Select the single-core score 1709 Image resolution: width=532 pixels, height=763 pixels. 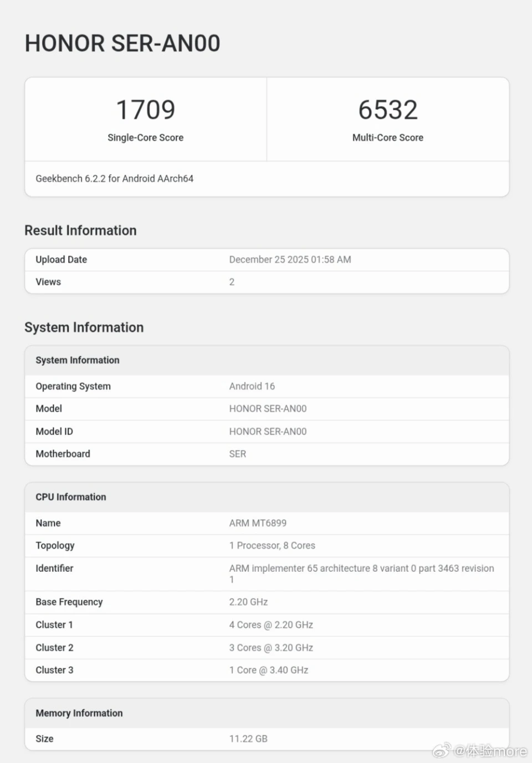(146, 110)
